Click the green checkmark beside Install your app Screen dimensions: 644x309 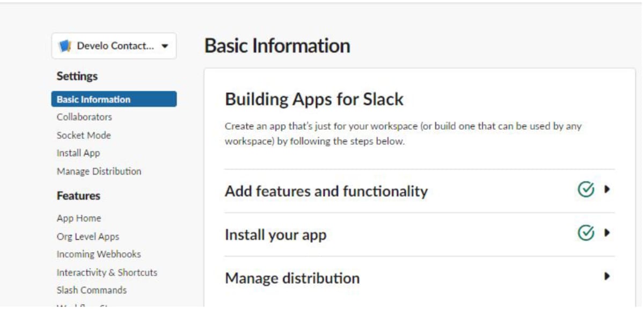pyautogui.click(x=587, y=232)
